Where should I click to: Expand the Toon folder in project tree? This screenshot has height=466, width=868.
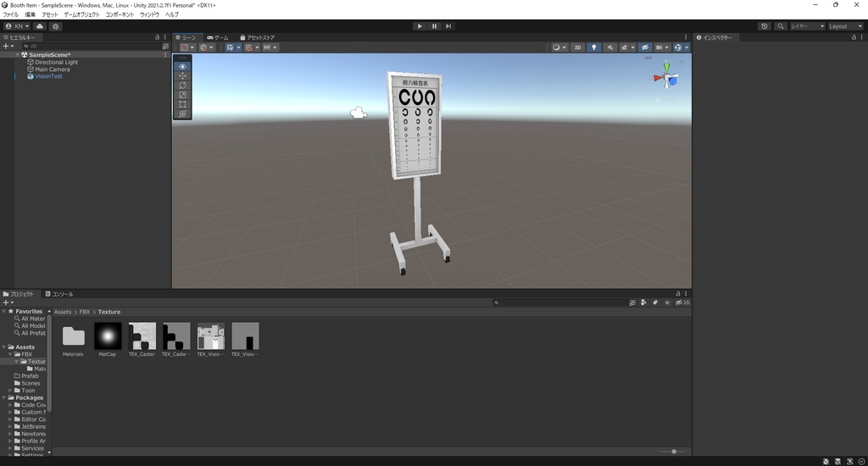[10, 391]
